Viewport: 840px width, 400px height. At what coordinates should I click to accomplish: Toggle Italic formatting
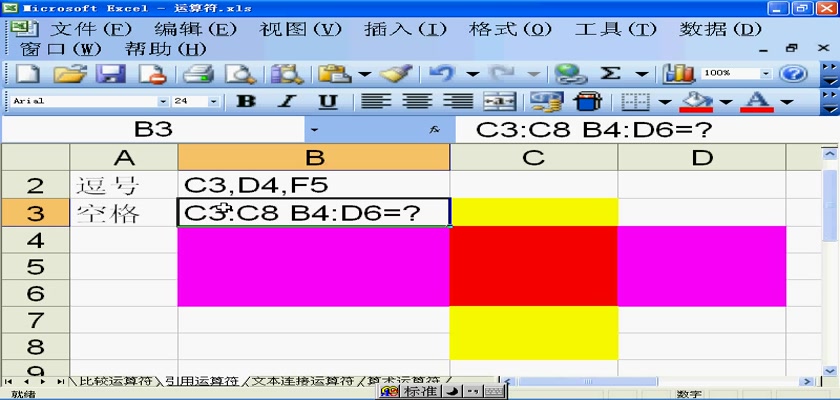coord(286,101)
